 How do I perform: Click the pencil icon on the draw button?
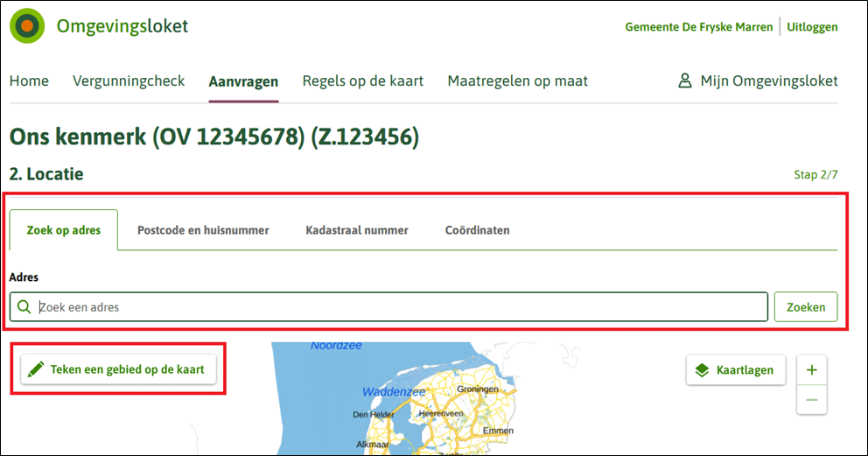(36, 369)
